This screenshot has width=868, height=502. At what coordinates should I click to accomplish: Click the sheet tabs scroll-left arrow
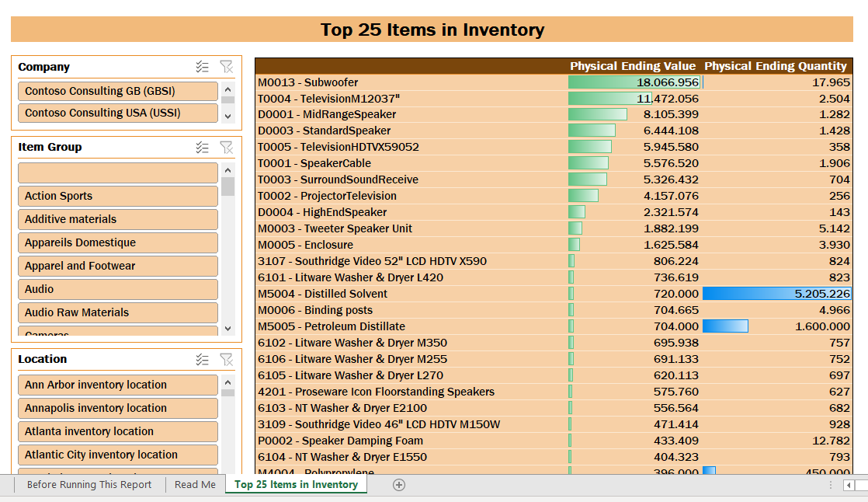click(848, 486)
